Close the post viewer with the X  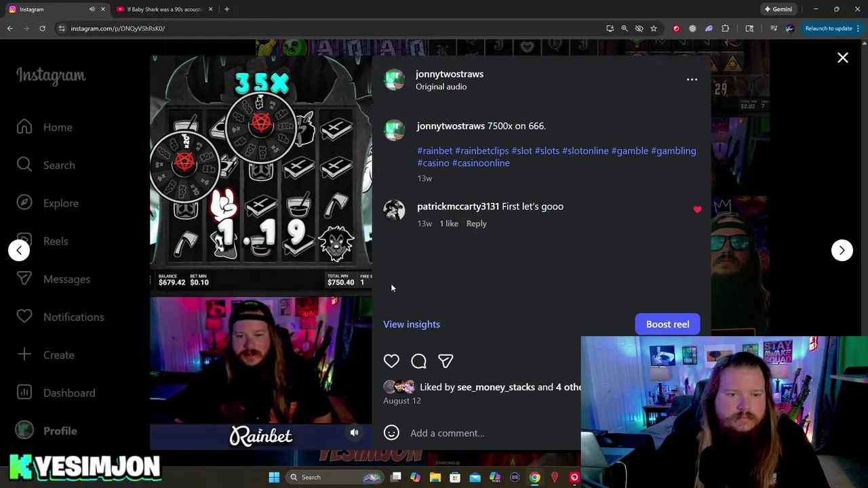click(842, 58)
